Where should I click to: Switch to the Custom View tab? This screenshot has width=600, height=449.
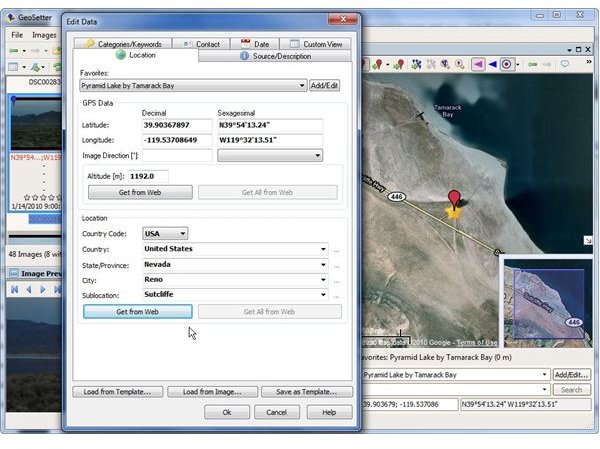(x=316, y=44)
